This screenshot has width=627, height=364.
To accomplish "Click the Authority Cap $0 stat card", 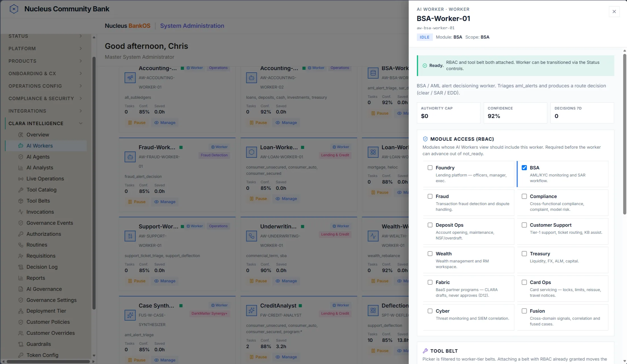I will pyautogui.click(x=448, y=113).
